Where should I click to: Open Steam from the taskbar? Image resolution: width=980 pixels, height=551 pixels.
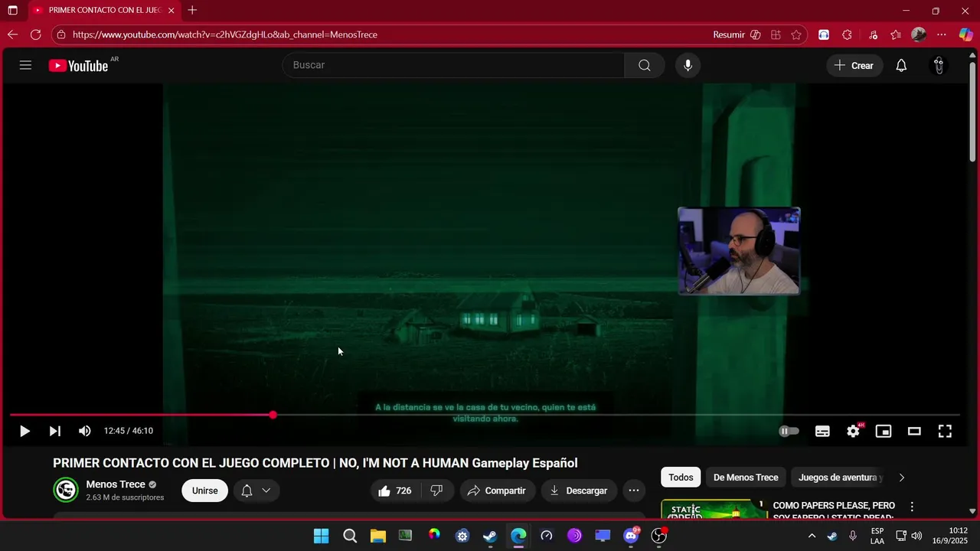click(x=490, y=536)
